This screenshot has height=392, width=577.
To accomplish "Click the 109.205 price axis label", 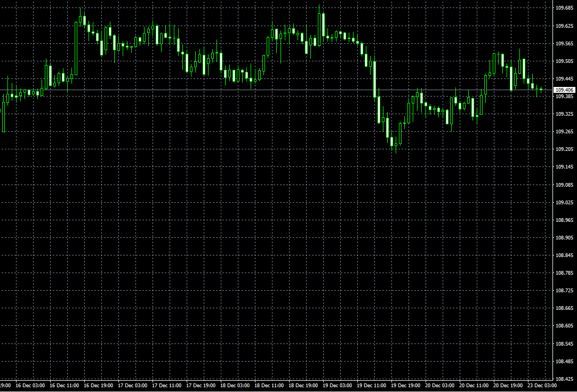I will (564, 149).
